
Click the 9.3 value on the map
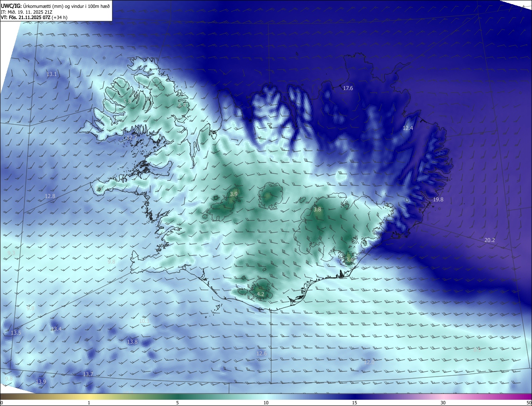11,253
